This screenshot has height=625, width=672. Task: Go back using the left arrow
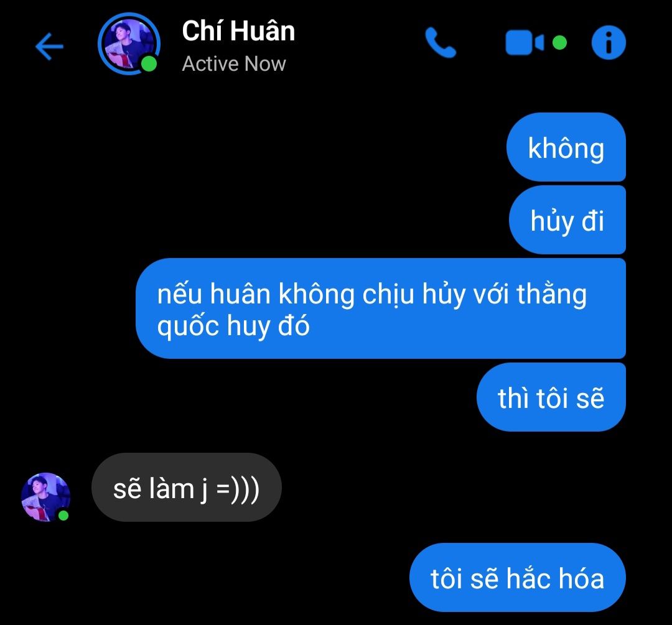[49, 46]
